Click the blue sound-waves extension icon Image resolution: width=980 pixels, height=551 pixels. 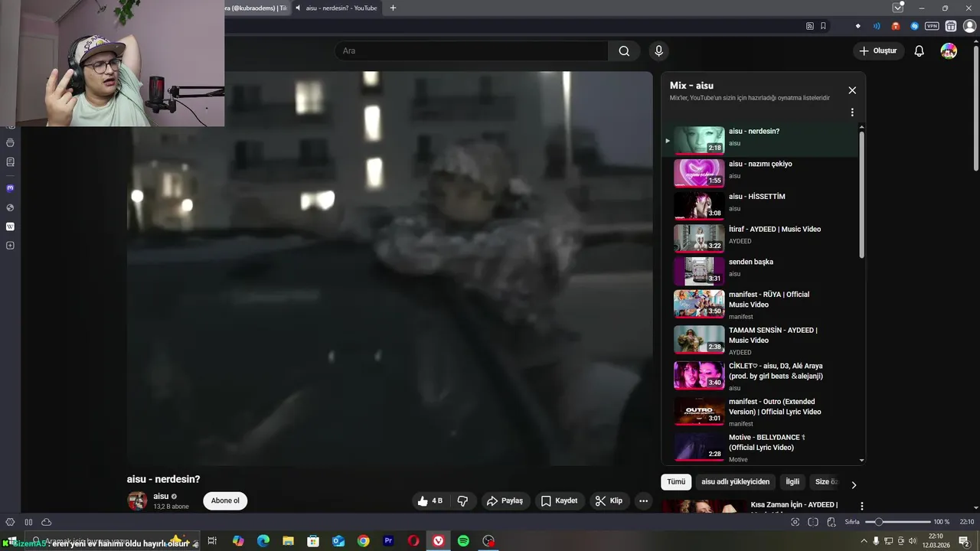(x=877, y=26)
